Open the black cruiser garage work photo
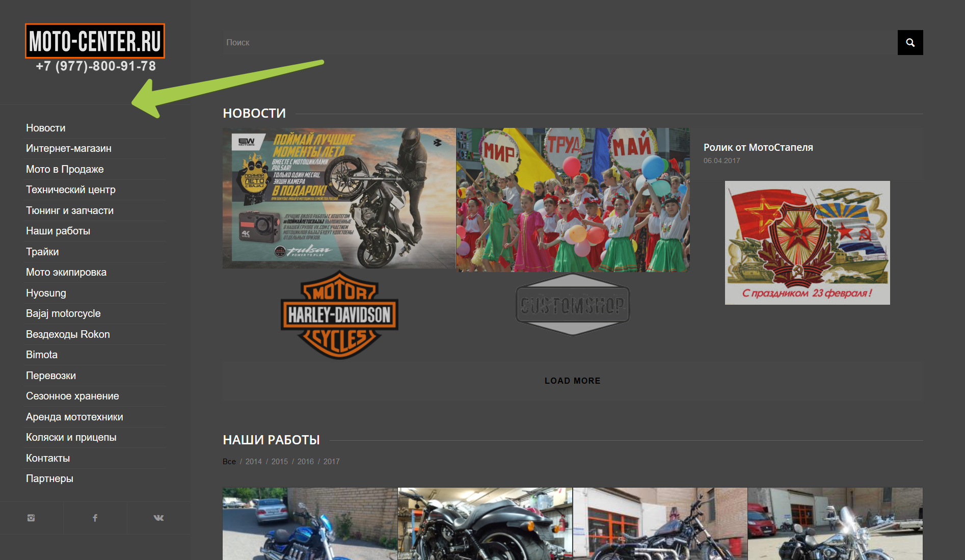Screen dimensions: 965x560 [485, 524]
